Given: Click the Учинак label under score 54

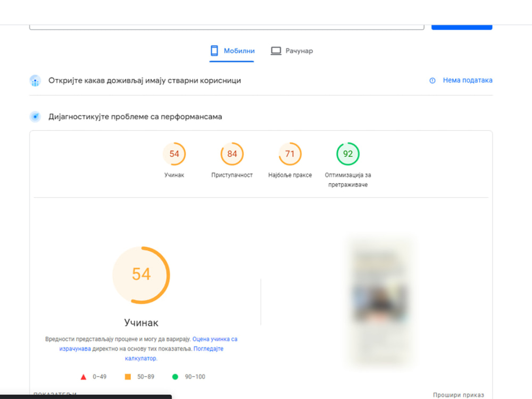Looking at the screenshot, I should (174, 175).
